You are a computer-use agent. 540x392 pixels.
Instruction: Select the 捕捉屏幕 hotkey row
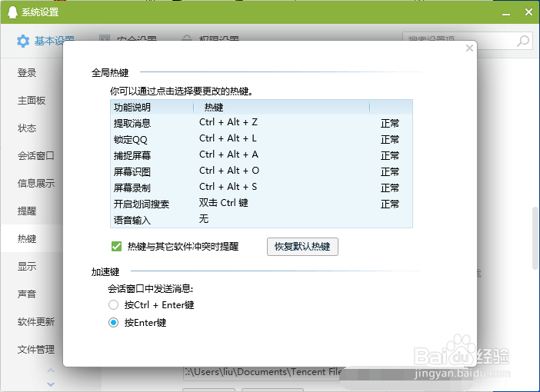point(262,155)
